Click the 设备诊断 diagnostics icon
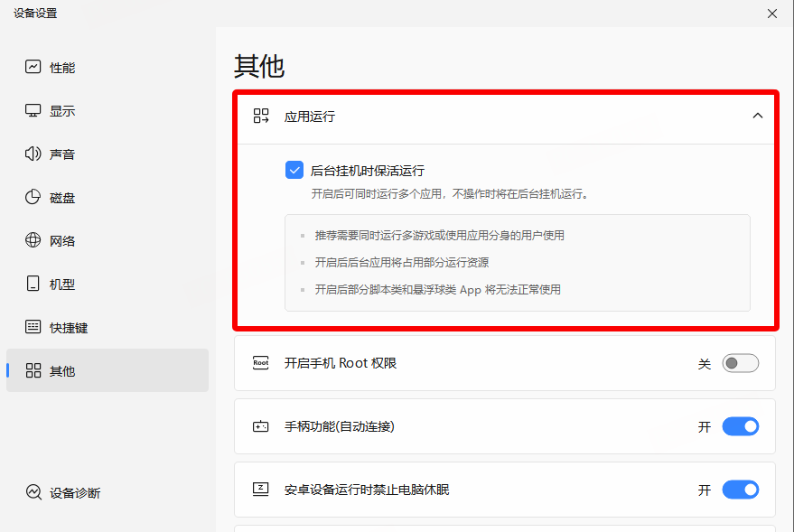Screen dimensions: 794x532 tap(33, 492)
